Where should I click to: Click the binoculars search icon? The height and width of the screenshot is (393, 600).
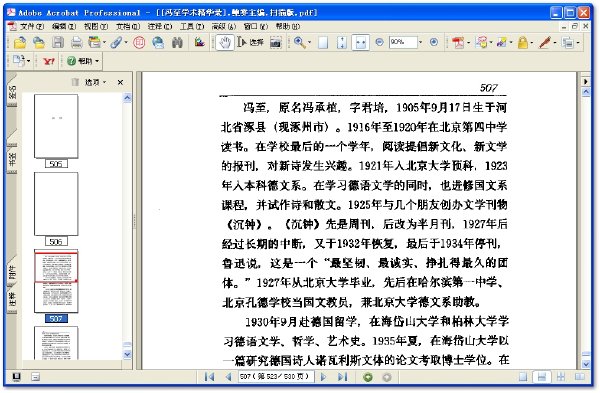point(177,42)
